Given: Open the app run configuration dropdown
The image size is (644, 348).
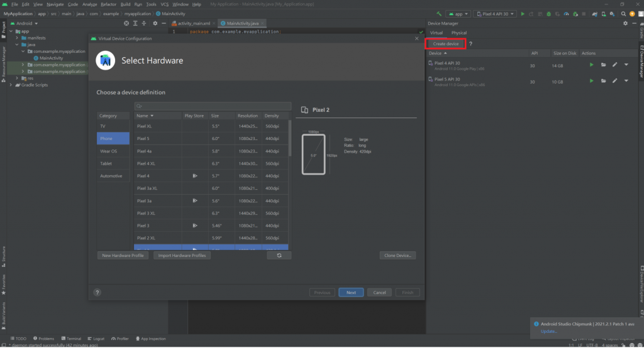Looking at the screenshot, I should pyautogui.click(x=458, y=14).
